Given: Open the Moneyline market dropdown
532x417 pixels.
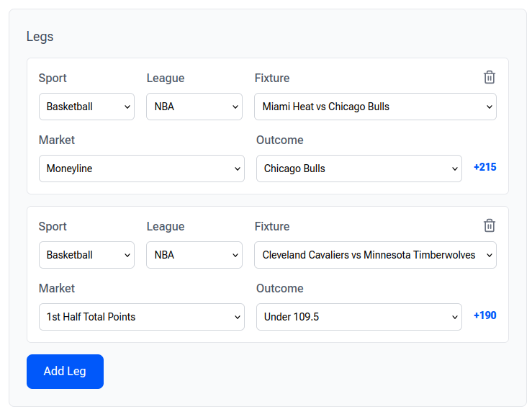Looking at the screenshot, I should (142, 169).
